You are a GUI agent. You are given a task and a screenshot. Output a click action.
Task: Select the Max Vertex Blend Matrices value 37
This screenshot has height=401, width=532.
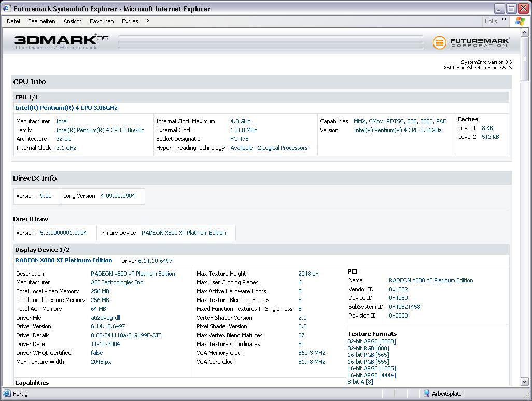coord(301,335)
